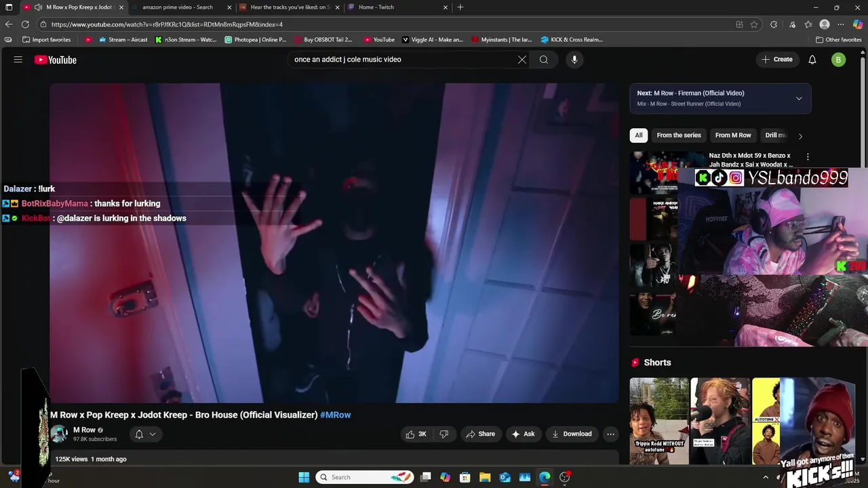Open Microsoft Store from the taskbar

pos(465,477)
